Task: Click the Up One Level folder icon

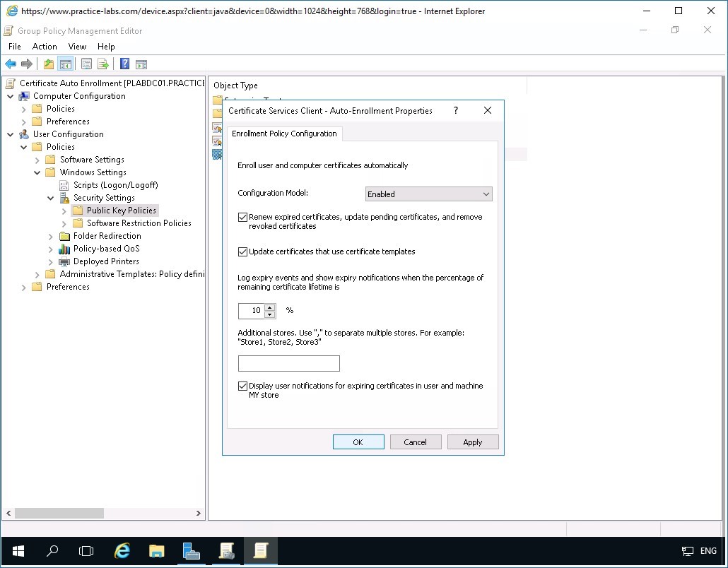Action: [47, 64]
